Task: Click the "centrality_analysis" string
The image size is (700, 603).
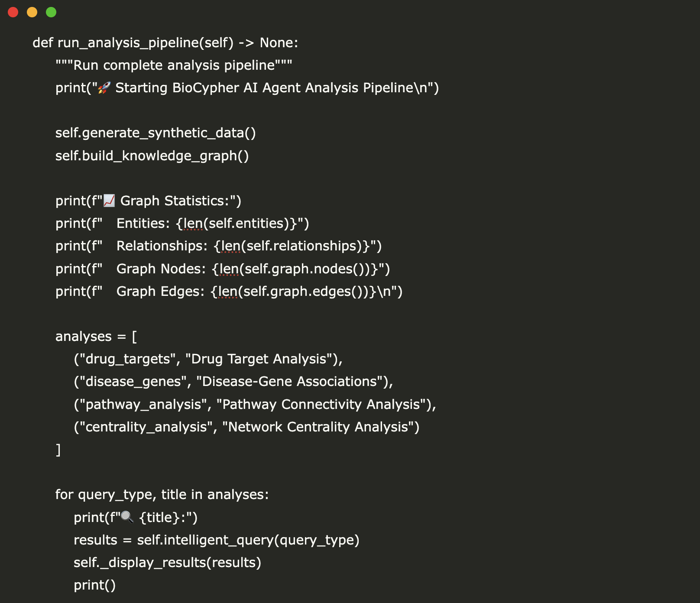Action: [x=146, y=427]
